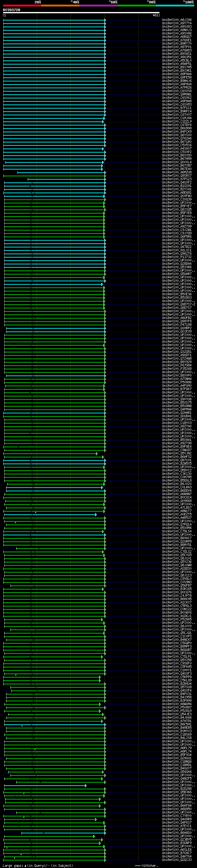
Task: Select hit label UniRef100_Q9FE58
Action: coord(177,78)
